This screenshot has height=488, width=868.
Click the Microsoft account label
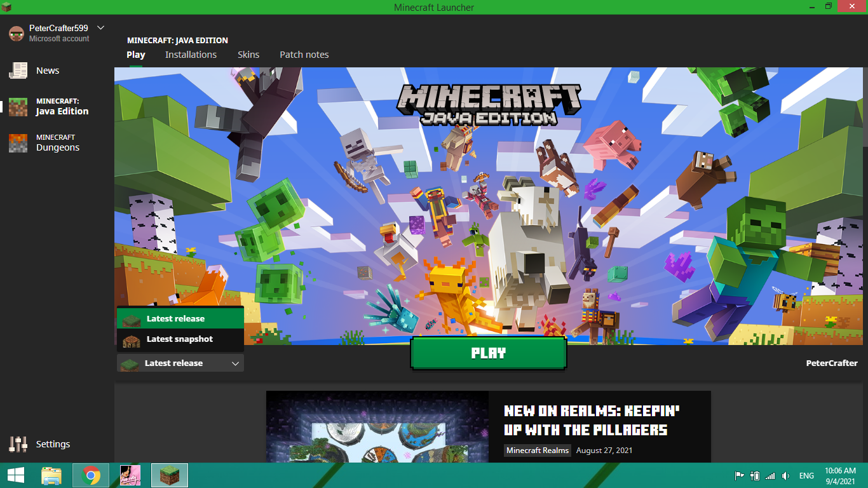pos(59,39)
